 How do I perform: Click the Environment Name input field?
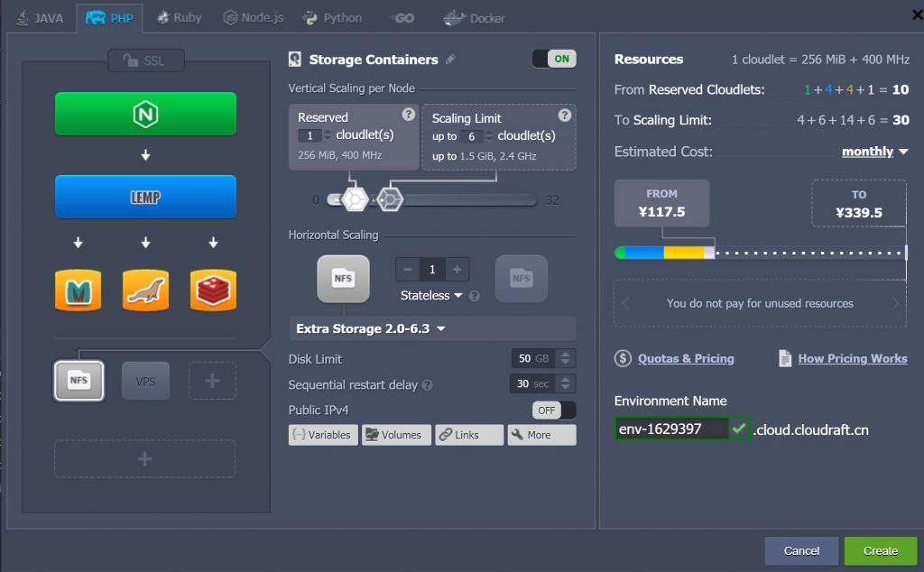671,429
